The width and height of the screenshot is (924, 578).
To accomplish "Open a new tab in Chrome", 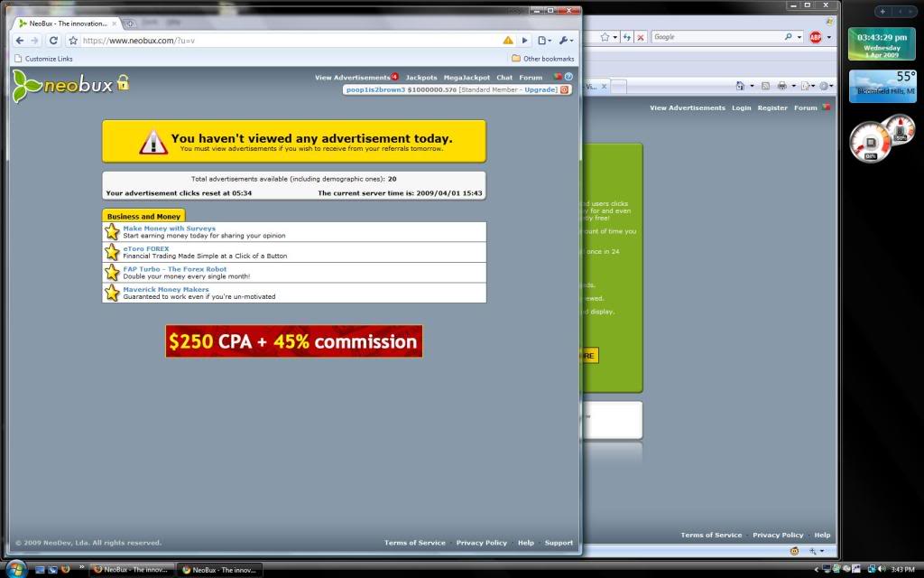I will (x=130, y=23).
